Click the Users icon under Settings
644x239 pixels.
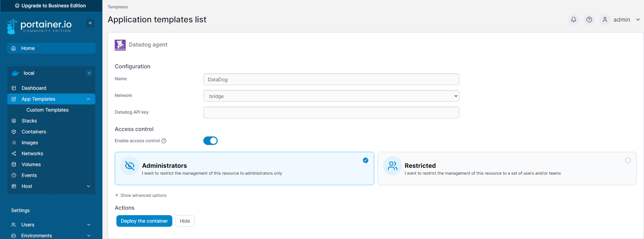click(13, 225)
